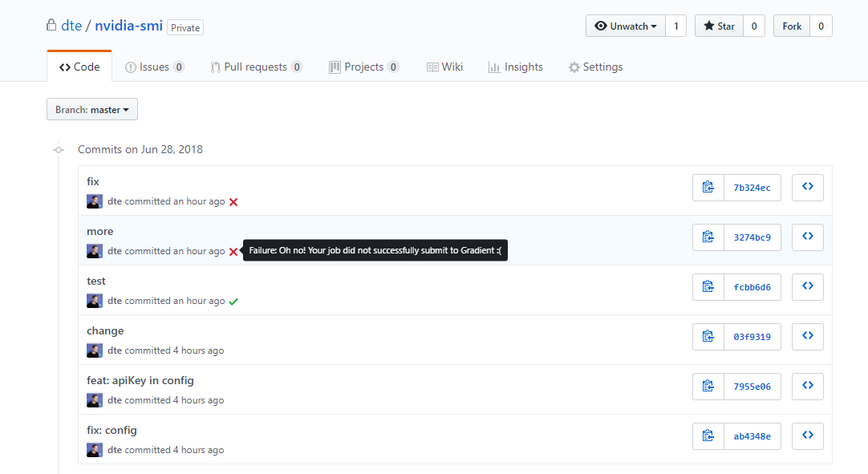Open the nvidia-smi repository link

pyautogui.click(x=128, y=26)
